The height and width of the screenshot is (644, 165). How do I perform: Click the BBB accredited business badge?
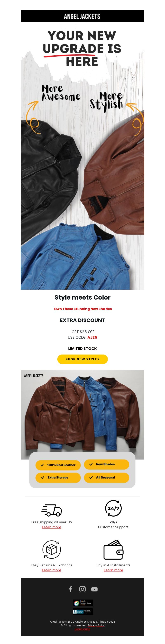pos(83,611)
